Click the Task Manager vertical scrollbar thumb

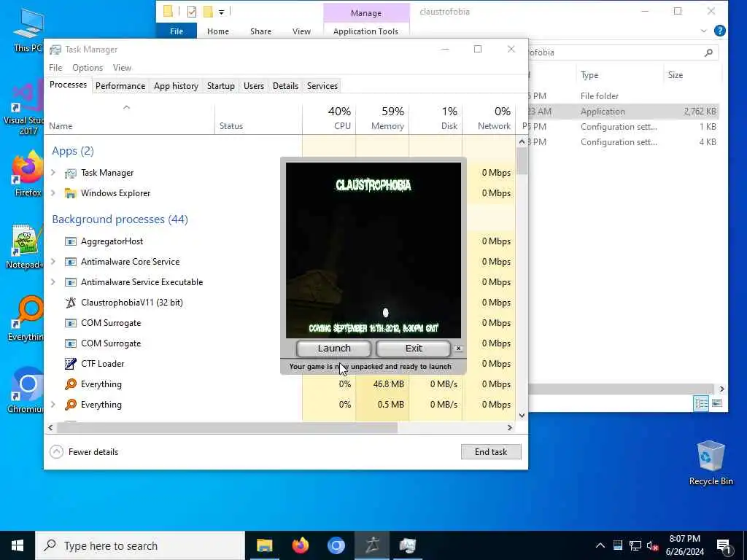click(522, 161)
